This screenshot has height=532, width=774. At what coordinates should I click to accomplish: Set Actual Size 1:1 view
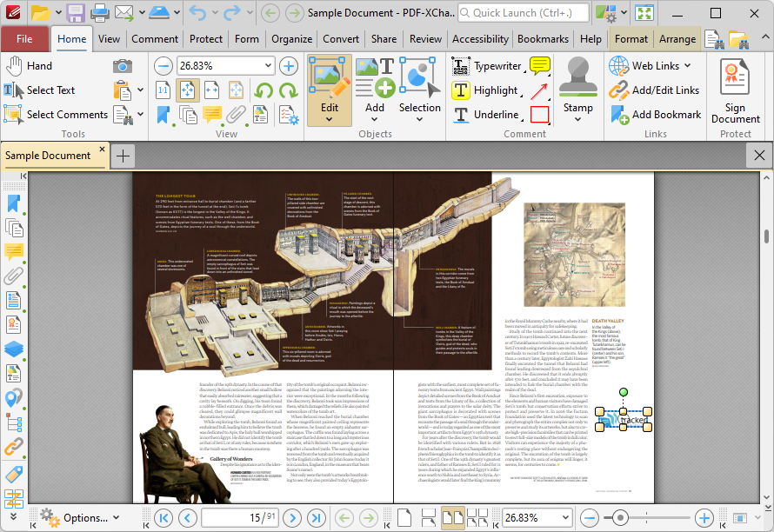[x=163, y=90]
